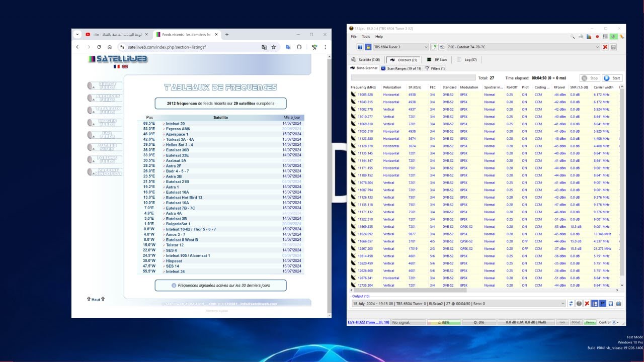644x362 pixels.
Task: Click the Haut link at the page bottom
Action: point(96,299)
